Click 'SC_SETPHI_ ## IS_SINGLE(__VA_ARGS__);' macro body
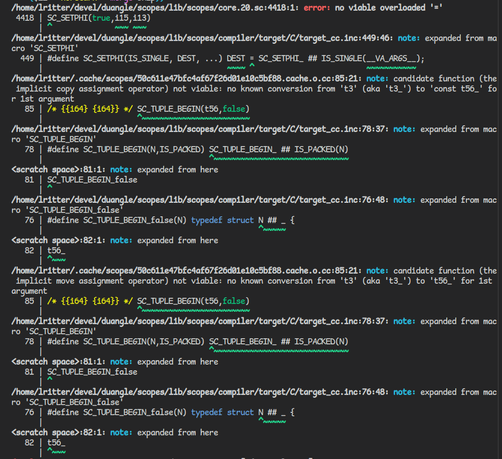Screen dimensions: 502x459 tap(341, 59)
